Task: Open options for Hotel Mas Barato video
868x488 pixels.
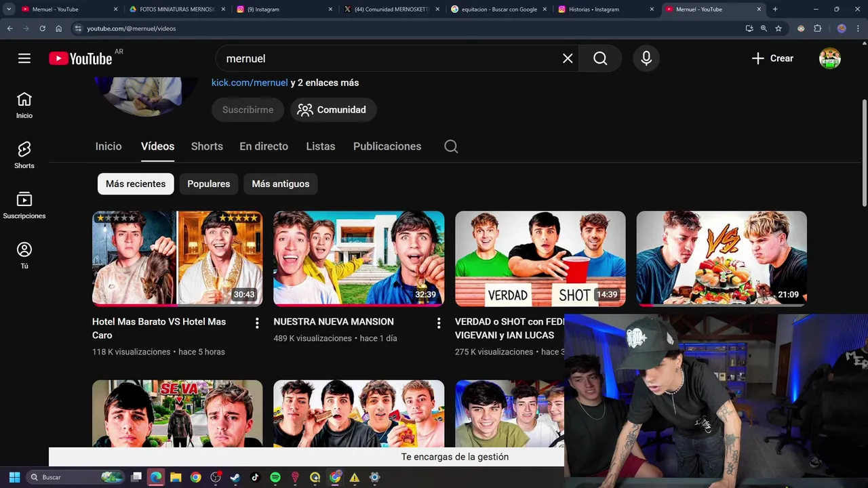Action: [257, 323]
